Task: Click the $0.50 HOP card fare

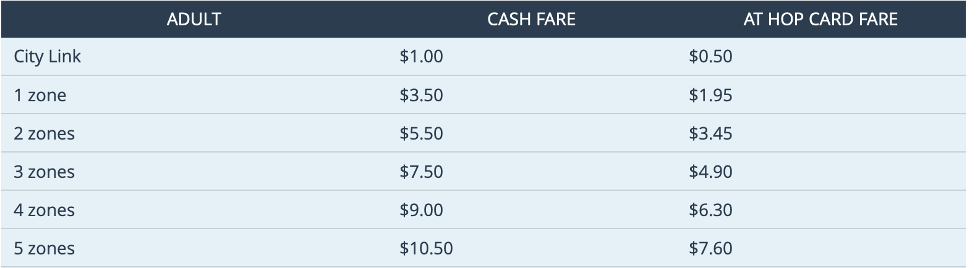Action: tap(710, 57)
